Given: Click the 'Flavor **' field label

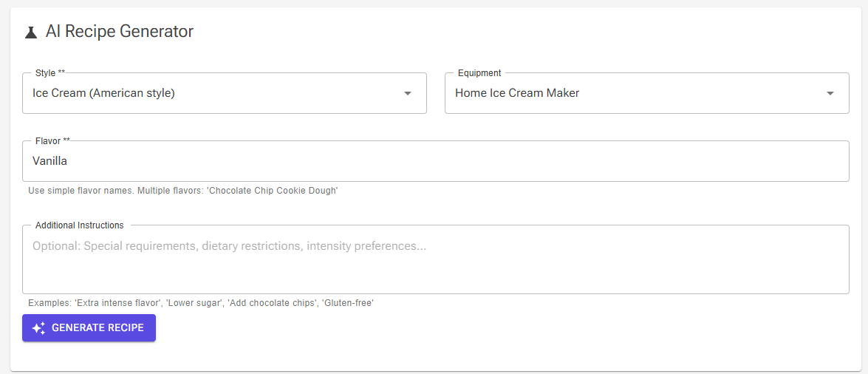Looking at the screenshot, I should [x=52, y=140].
